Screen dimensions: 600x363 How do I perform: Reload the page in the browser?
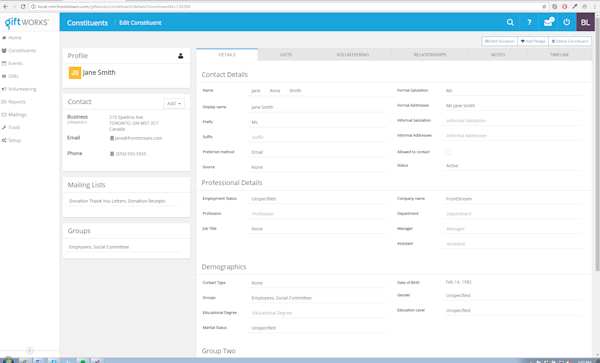click(23, 7)
